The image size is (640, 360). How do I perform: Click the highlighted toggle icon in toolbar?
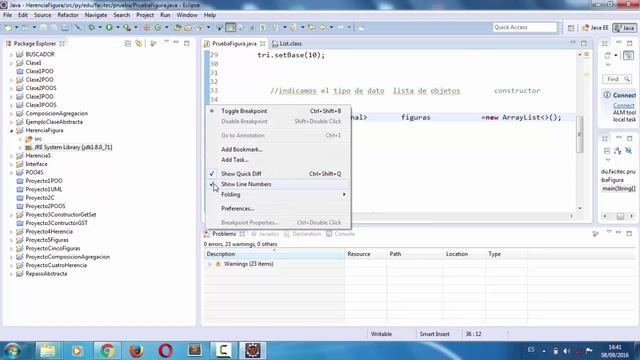(231, 27)
